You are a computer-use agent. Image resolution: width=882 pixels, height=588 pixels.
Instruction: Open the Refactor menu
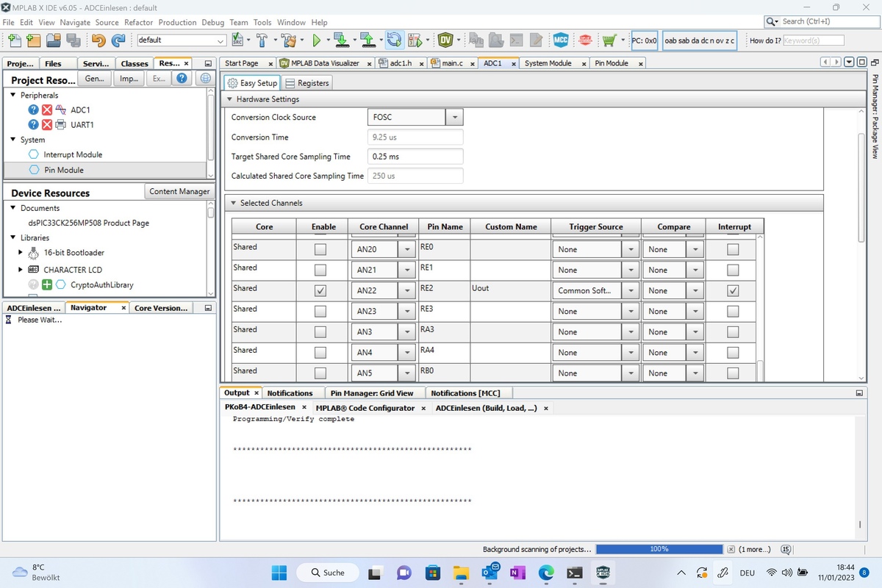coord(138,22)
